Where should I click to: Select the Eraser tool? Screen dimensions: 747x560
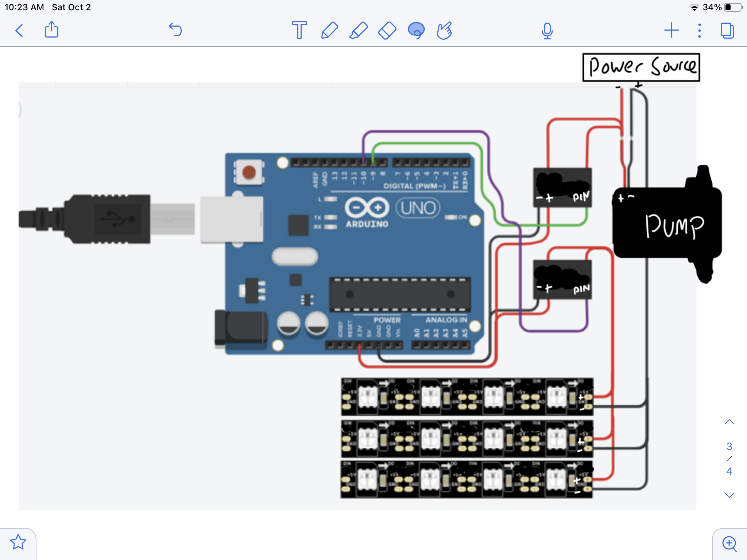387,30
